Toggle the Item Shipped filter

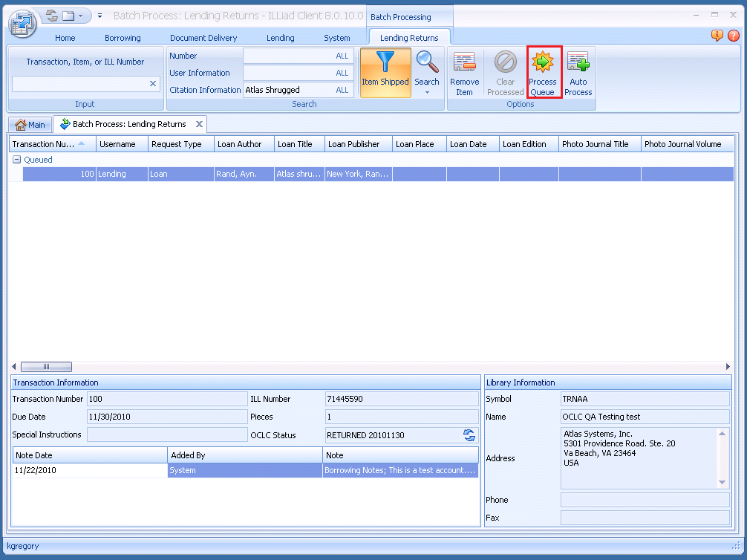pos(385,72)
